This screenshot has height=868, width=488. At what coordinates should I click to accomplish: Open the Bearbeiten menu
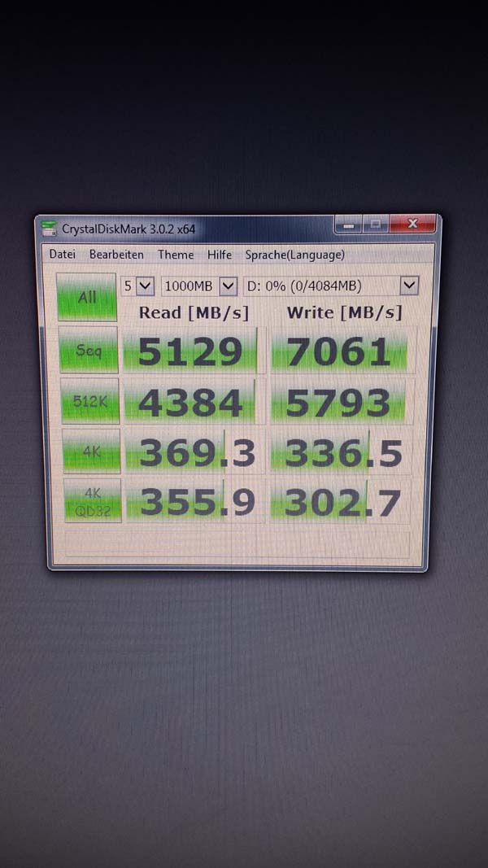pyautogui.click(x=116, y=255)
